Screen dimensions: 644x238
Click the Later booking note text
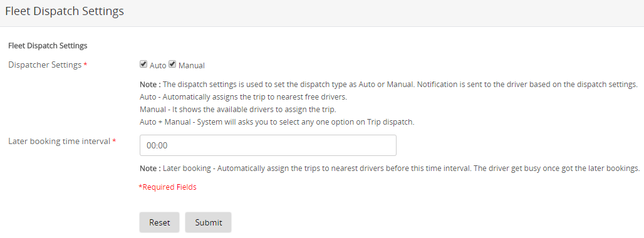click(x=390, y=168)
